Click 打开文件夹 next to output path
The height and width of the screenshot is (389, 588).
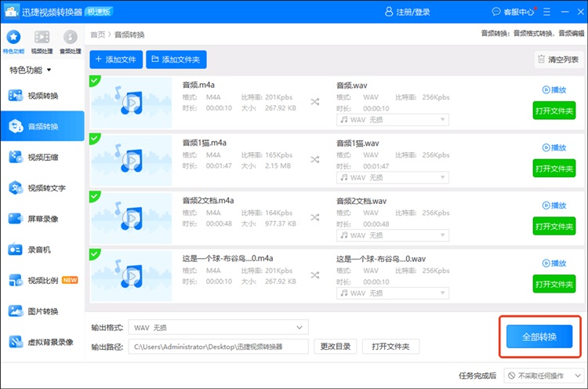(x=390, y=347)
